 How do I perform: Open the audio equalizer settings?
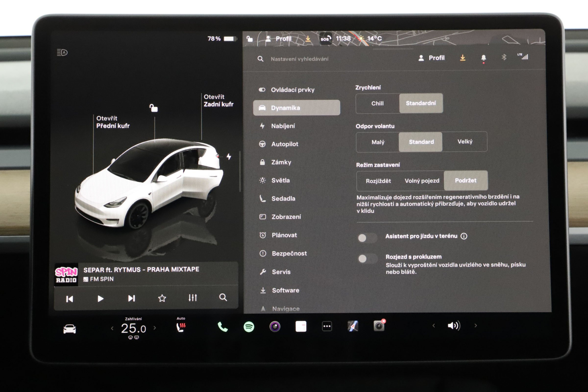(x=193, y=298)
